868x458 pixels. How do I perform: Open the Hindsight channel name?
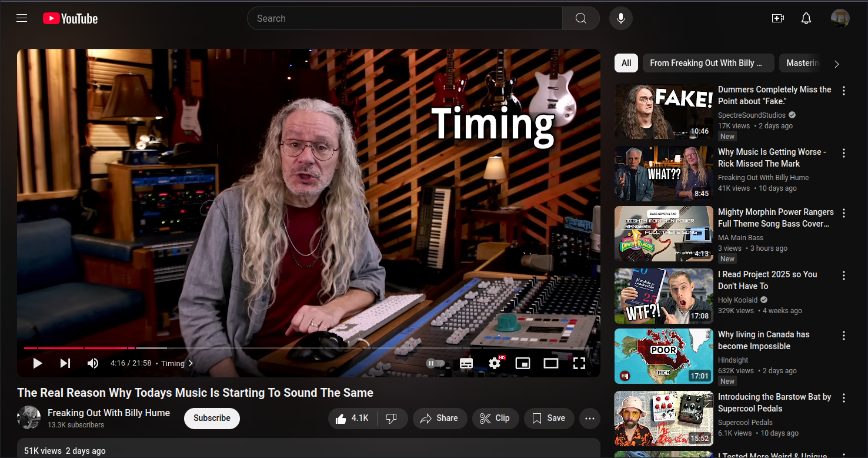point(733,360)
